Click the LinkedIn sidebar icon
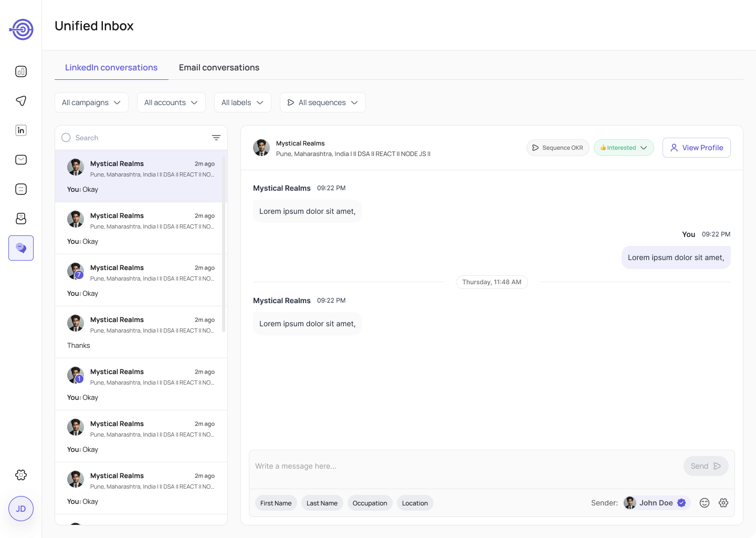Image resolution: width=756 pixels, height=538 pixels. tap(21, 130)
